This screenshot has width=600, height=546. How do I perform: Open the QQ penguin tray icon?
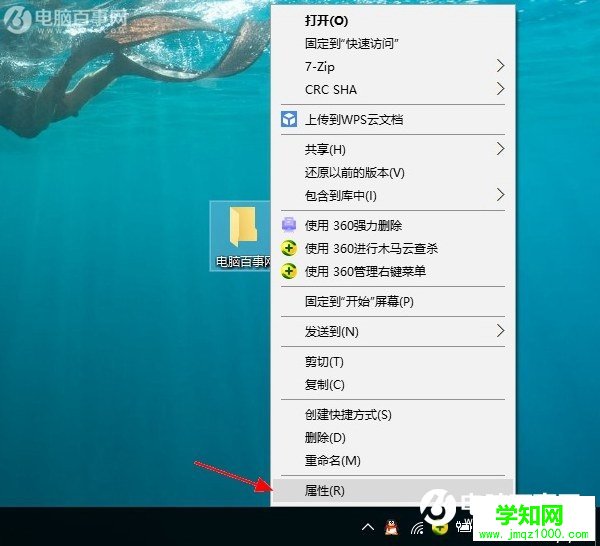tap(391, 528)
